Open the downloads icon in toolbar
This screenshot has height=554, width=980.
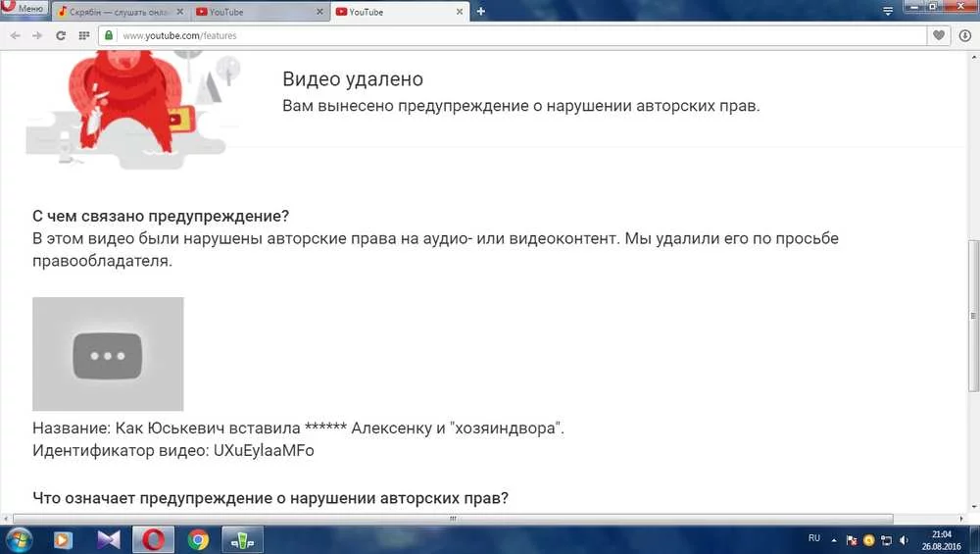965,35
